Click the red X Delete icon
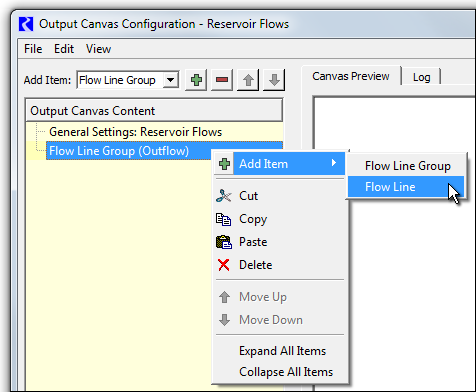 [224, 265]
